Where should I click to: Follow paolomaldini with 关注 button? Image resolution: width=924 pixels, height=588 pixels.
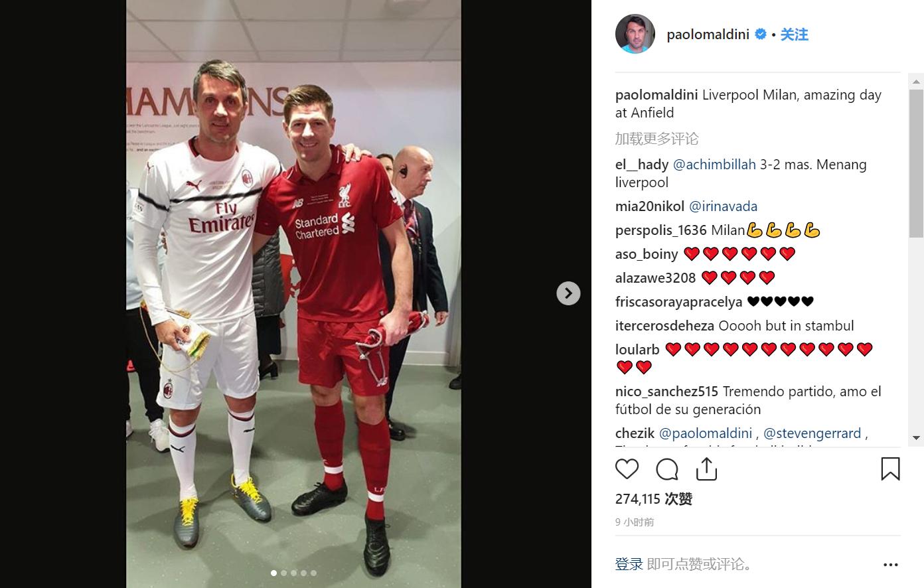coord(794,35)
